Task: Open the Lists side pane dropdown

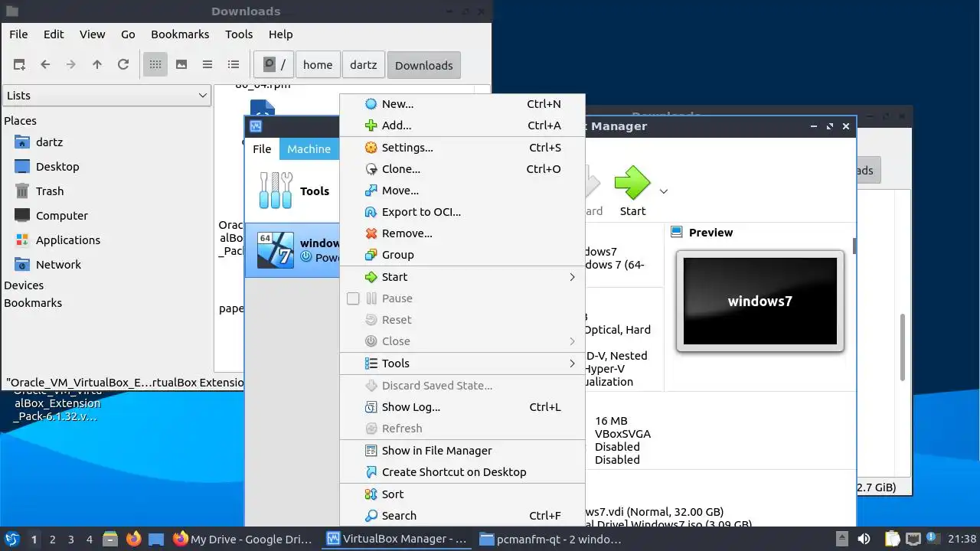Action: [106, 96]
